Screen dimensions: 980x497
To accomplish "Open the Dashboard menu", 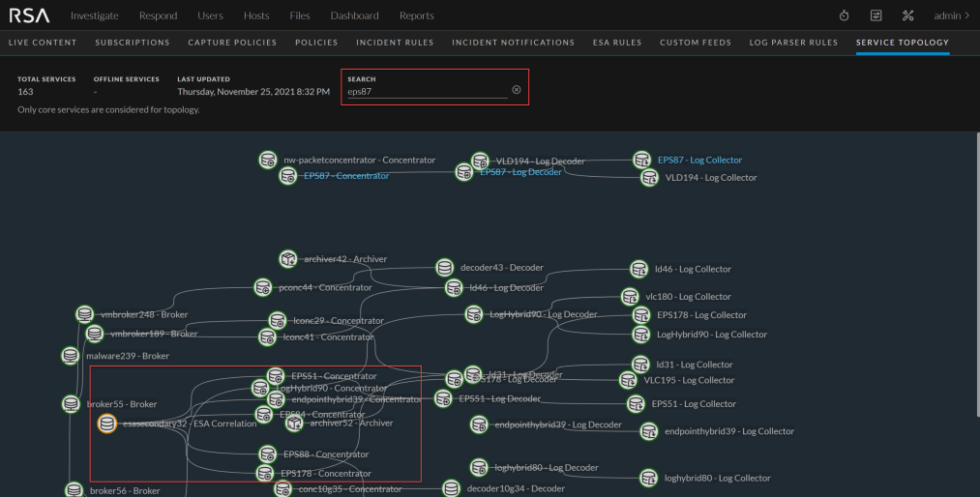I will pos(354,15).
